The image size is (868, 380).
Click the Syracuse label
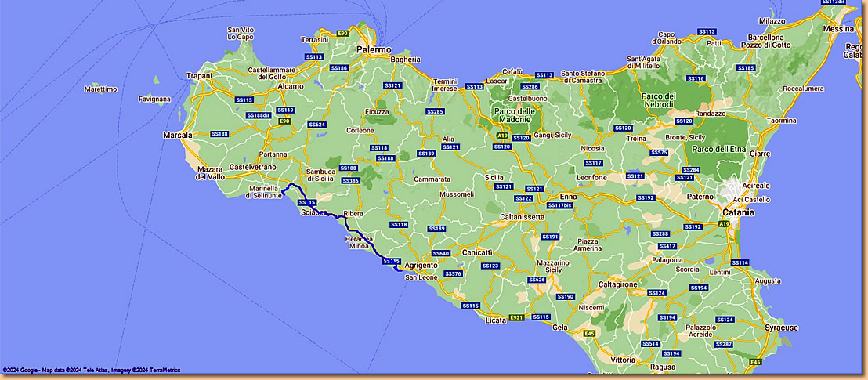pos(782,328)
